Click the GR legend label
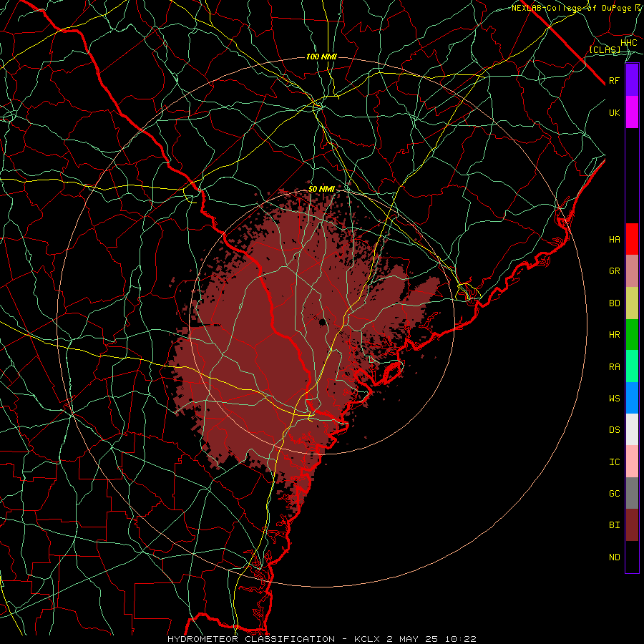The image size is (644, 644). [x=615, y=271]
